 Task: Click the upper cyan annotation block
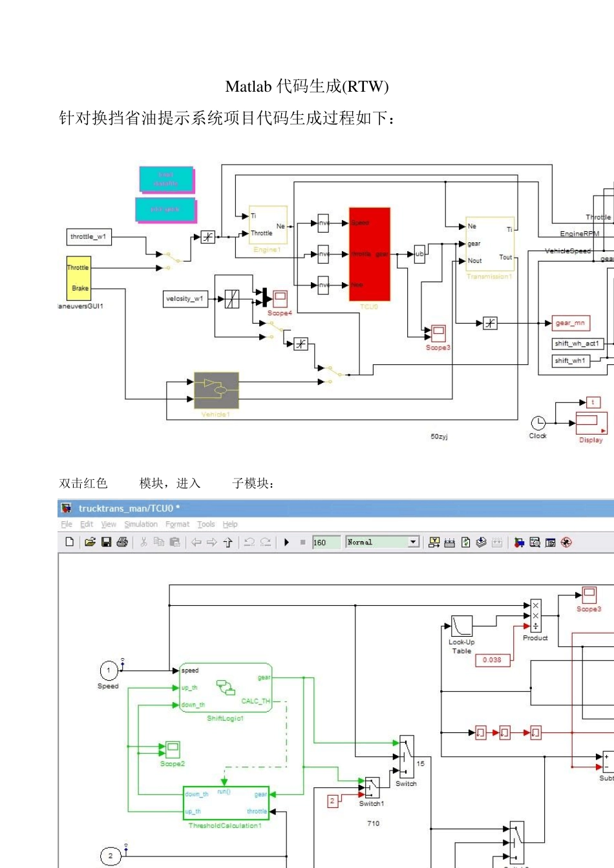click(x=166, y=179)
